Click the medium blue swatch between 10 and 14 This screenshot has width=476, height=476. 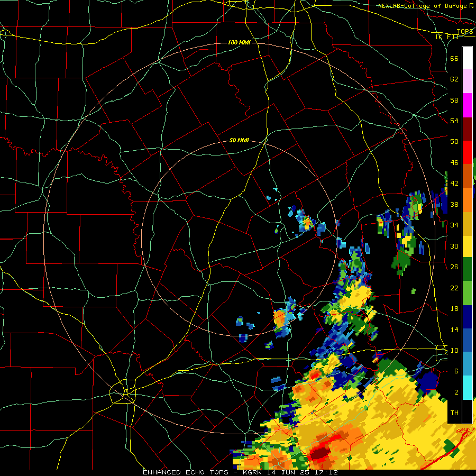[467, 340]
